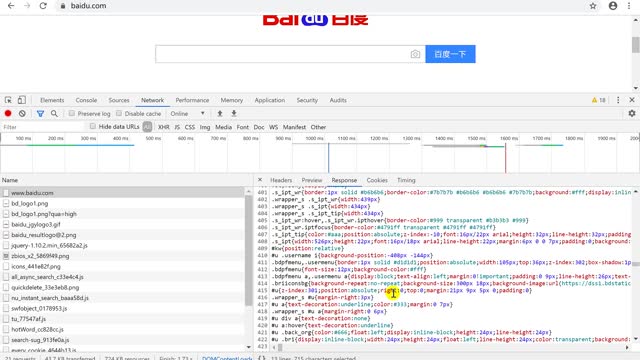Filter requests by JS

click(x=177, y=127)
